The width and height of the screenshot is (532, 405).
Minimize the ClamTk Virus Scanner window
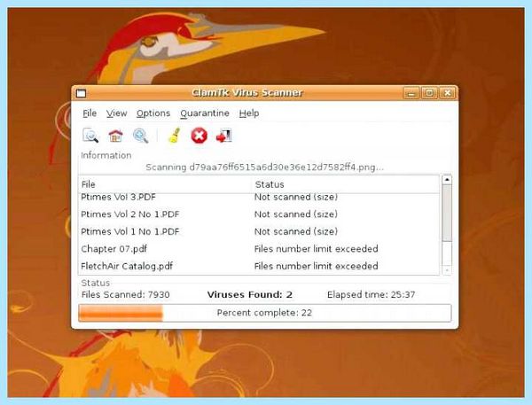coord(411,93)
